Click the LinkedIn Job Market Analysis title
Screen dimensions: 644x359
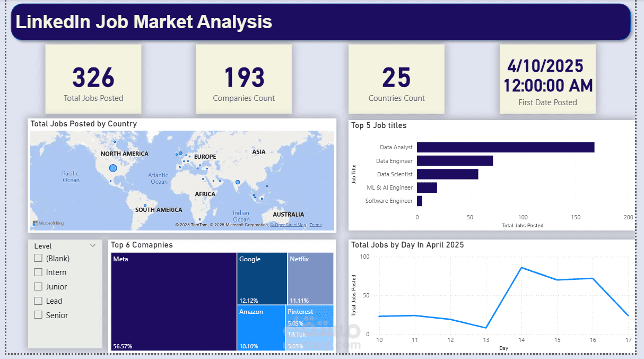click(144, 22)
